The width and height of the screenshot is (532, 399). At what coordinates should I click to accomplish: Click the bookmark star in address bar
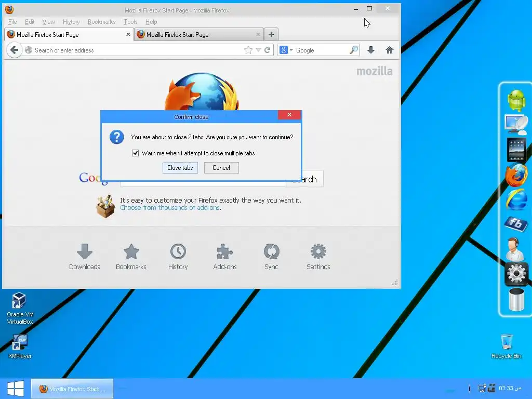click(x=248, y=50)
